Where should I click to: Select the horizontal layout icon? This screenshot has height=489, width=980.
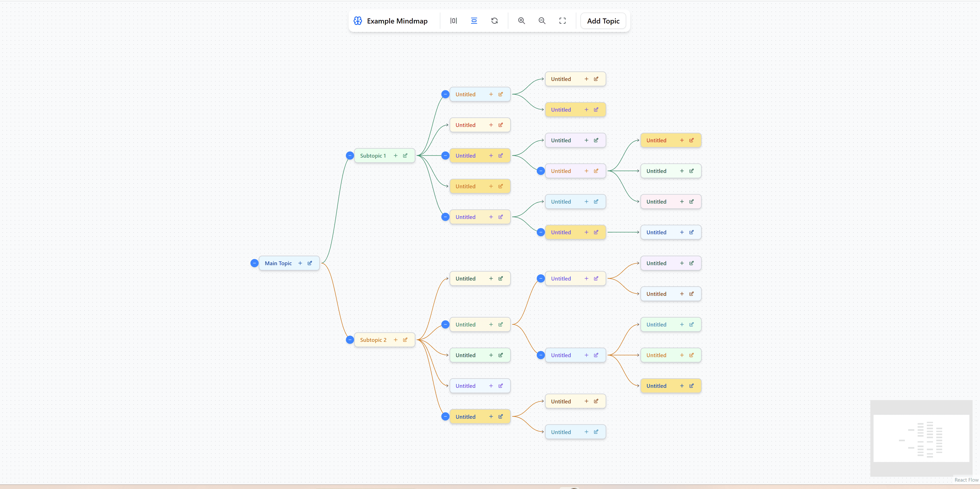pyautogui.click(x=453, y=21)
